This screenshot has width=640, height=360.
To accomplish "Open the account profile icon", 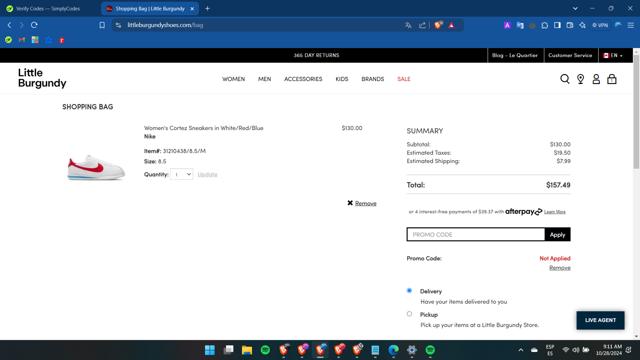I will point(596,79).
